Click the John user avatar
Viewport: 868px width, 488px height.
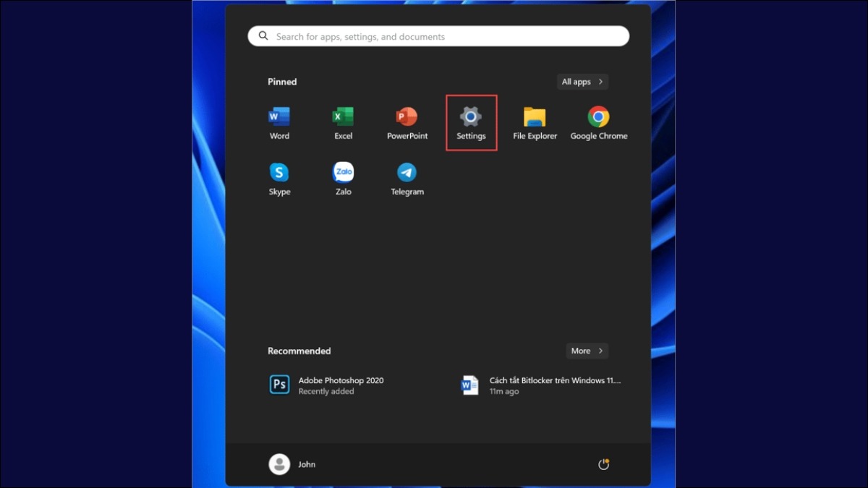click(x=279, y=464)
